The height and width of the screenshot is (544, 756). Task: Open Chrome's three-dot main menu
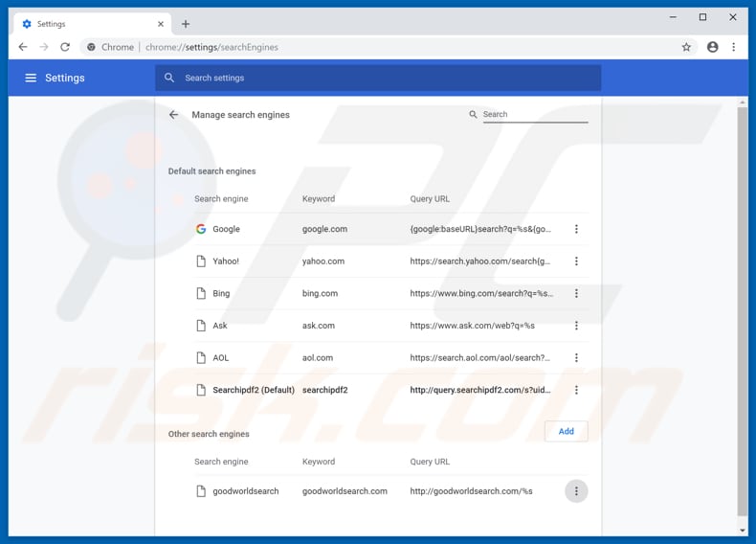[x=733, y=47]
